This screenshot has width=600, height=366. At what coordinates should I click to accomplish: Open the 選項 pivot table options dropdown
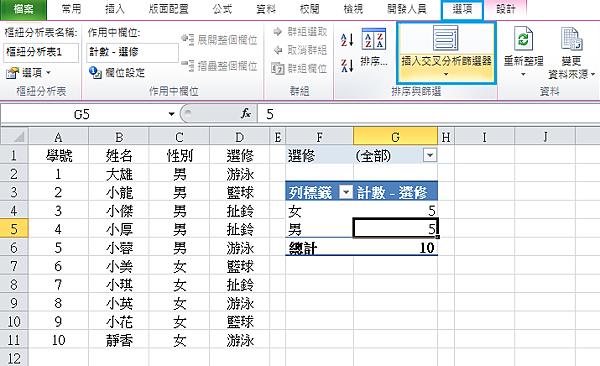point(29,72)
